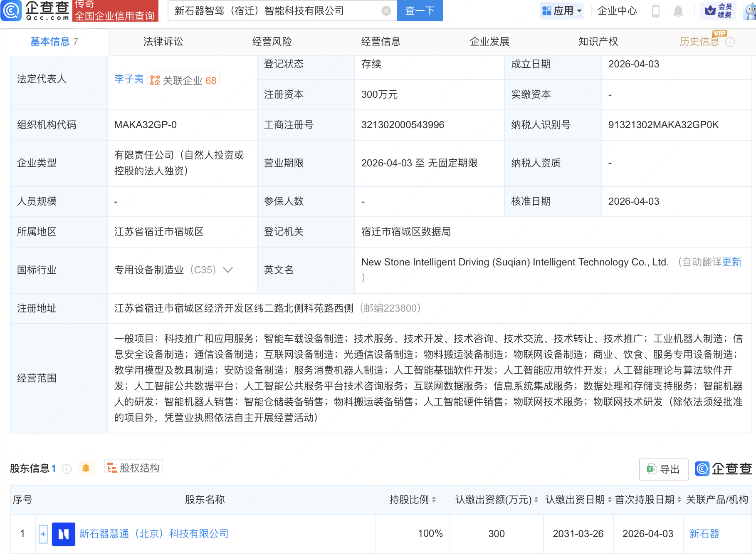Switch to the 法律诉讼 tab
The height and width of the screenshot is (555, 756).
coord(163,42)
